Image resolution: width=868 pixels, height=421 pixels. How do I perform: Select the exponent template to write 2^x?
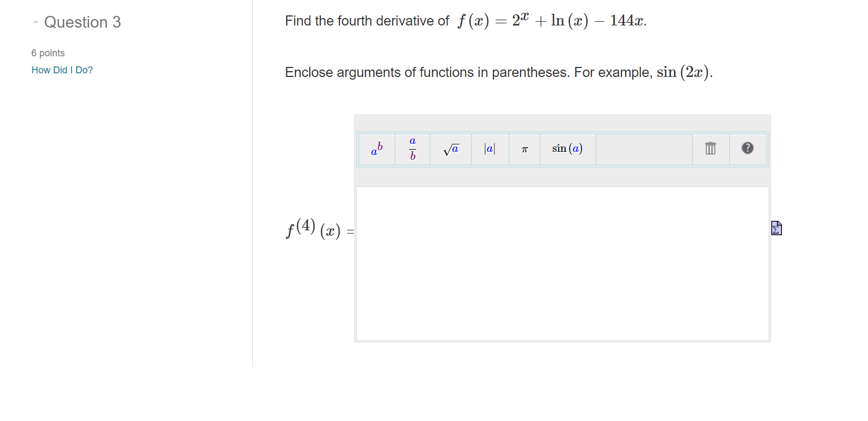376,149
